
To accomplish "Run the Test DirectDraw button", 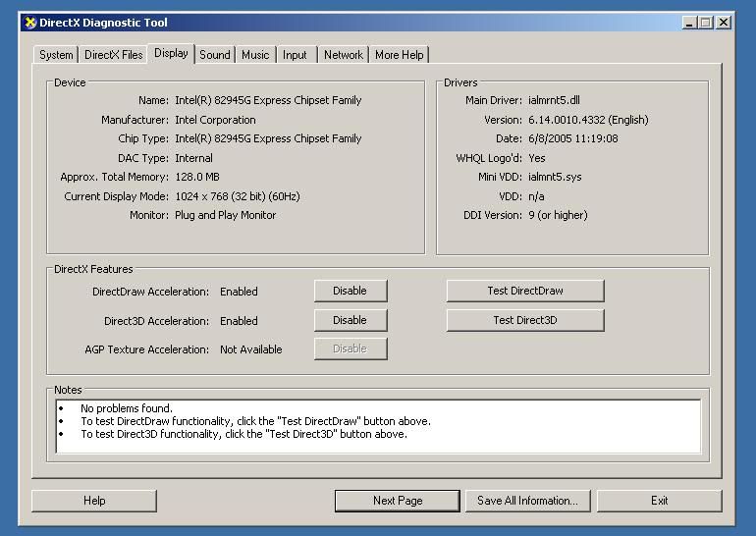I will pos(525,291).
